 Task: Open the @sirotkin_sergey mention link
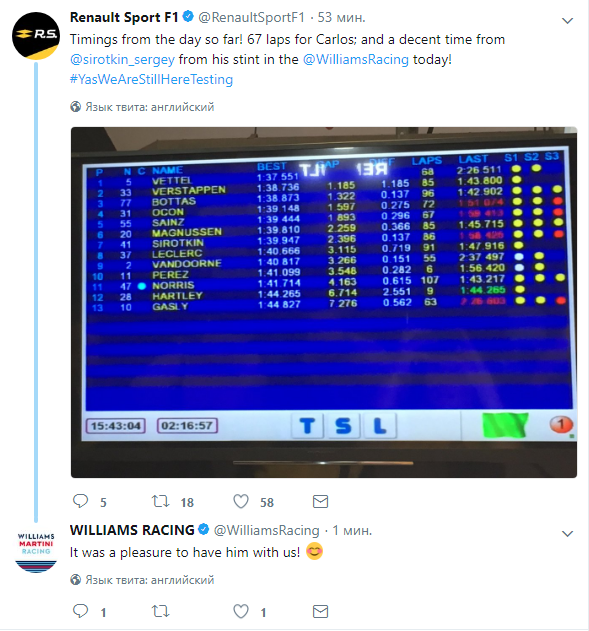pyautogui.click(x=122, y=60)
